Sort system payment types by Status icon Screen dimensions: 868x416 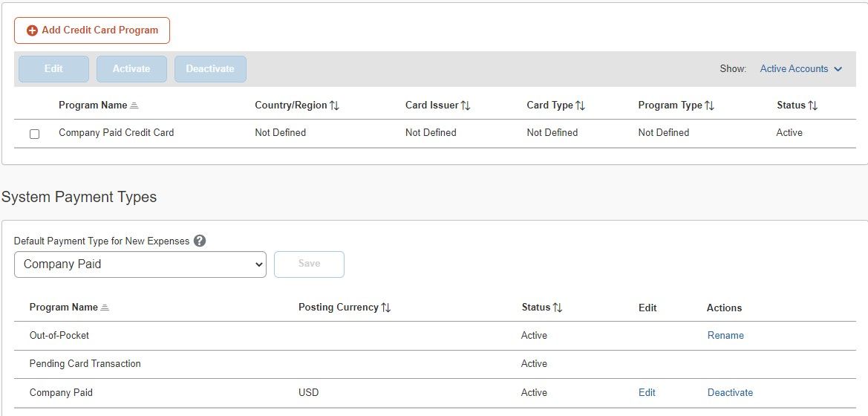[558, 308]
